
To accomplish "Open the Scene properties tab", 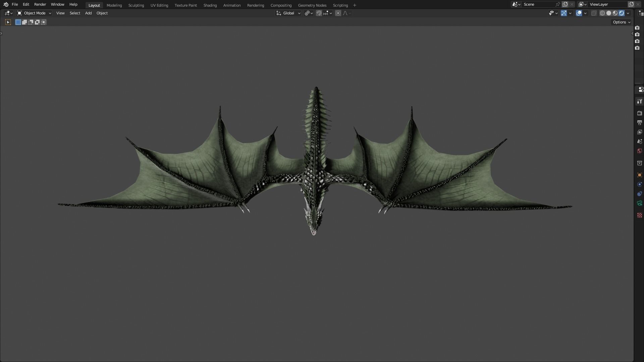I will 639,141.
